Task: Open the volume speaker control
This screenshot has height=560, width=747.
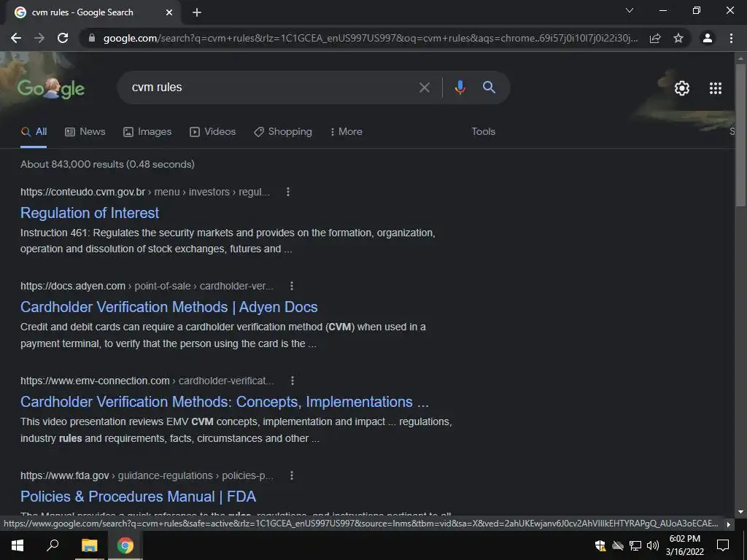Action: 653,545
